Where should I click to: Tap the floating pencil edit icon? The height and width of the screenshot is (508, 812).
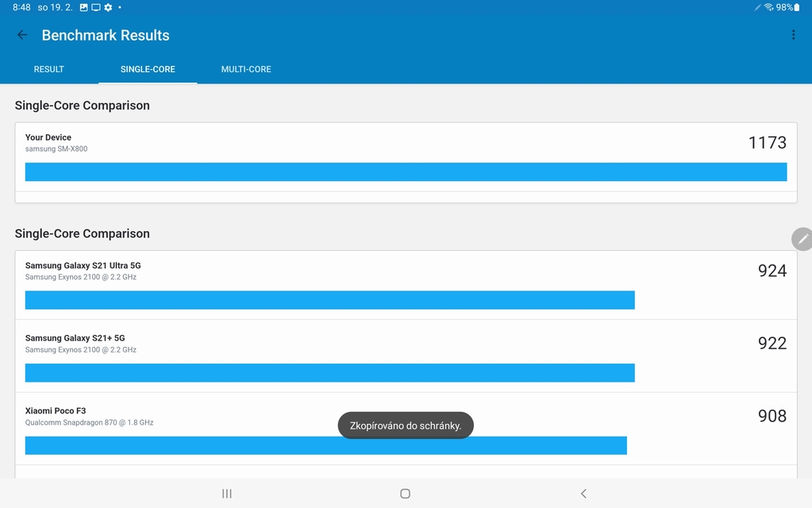tap(802, 239)
